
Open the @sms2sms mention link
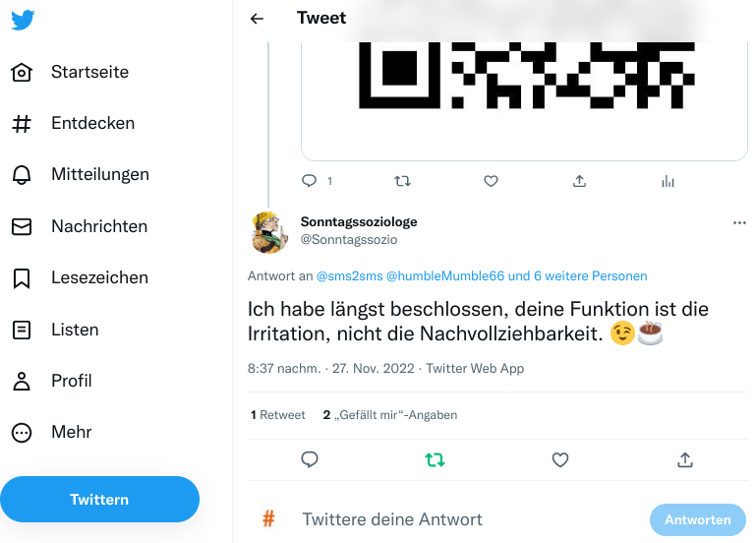pos(348,275)
